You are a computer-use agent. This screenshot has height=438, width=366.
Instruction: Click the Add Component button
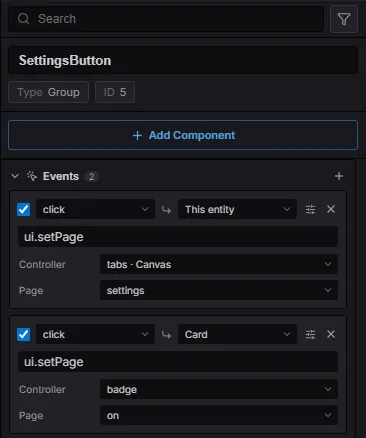(183, 135)
